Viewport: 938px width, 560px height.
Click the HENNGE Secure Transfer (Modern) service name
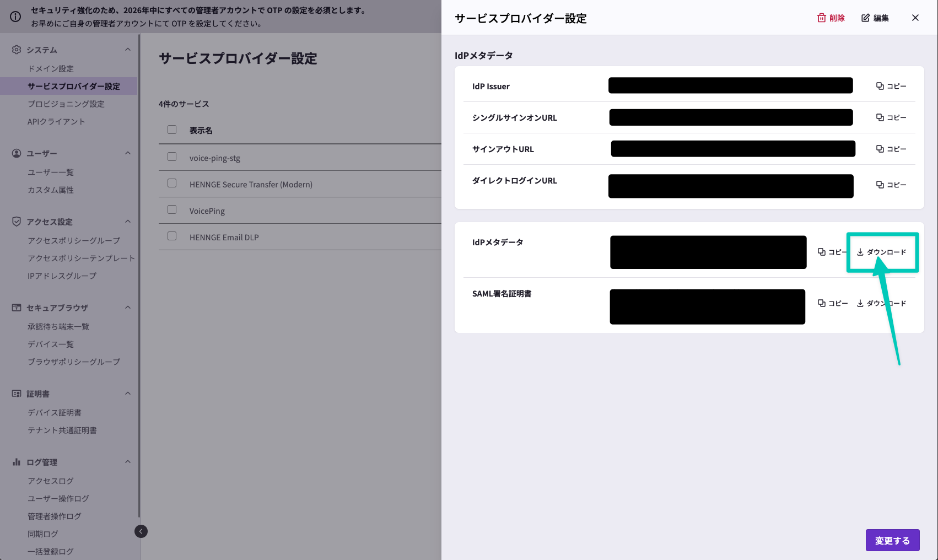(x=251, y=185)
